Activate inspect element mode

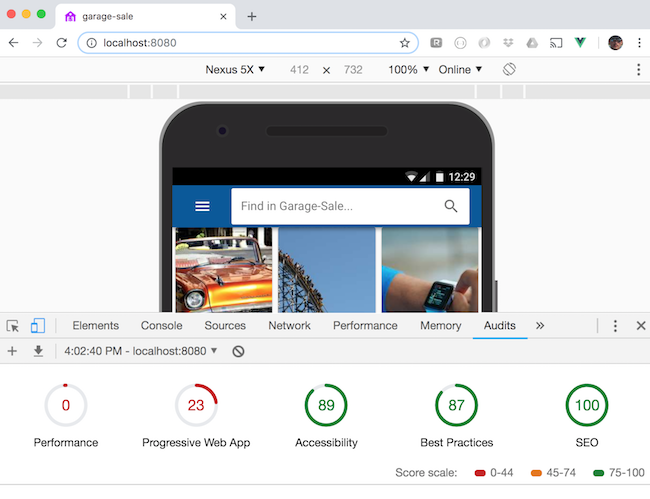(x=13, y=326)
